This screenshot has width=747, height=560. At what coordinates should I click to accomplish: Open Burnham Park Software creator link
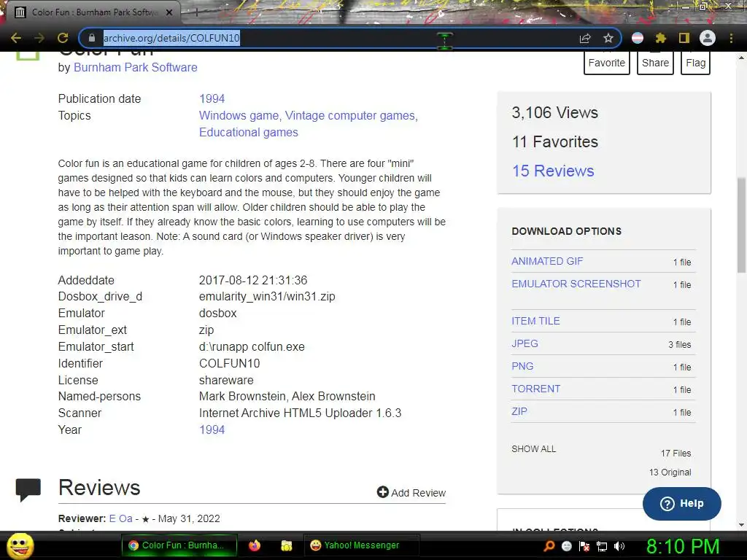pos(135,68)
